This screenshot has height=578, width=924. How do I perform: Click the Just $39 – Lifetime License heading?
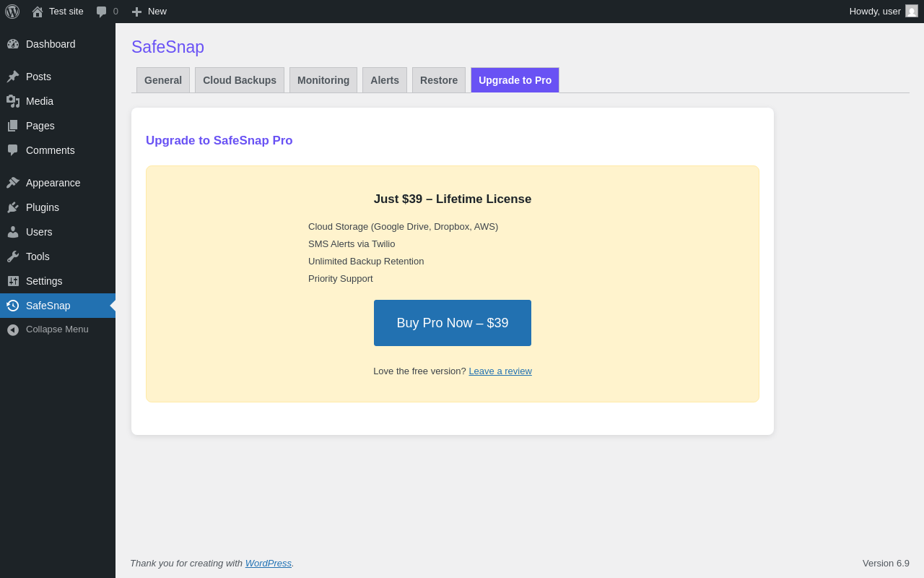[453, 199]
